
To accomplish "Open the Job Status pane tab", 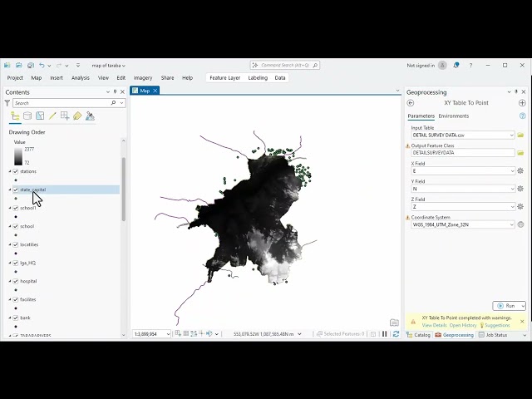I will coord(493,335).
